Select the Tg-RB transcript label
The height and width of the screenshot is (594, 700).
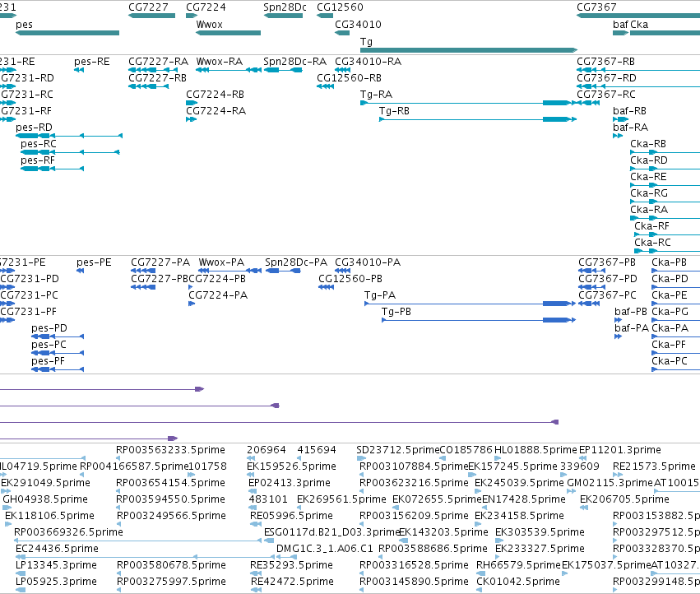click(x=394, y=111)
